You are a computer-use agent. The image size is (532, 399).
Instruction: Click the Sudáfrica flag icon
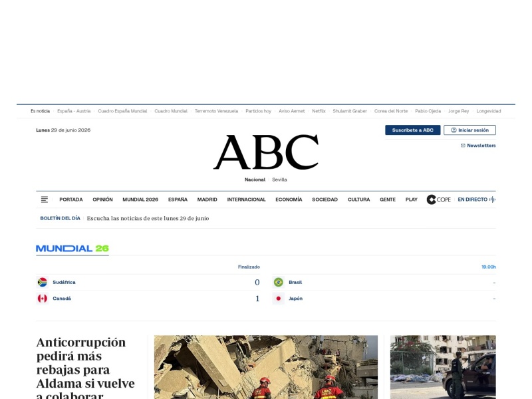tap(43, 282)
